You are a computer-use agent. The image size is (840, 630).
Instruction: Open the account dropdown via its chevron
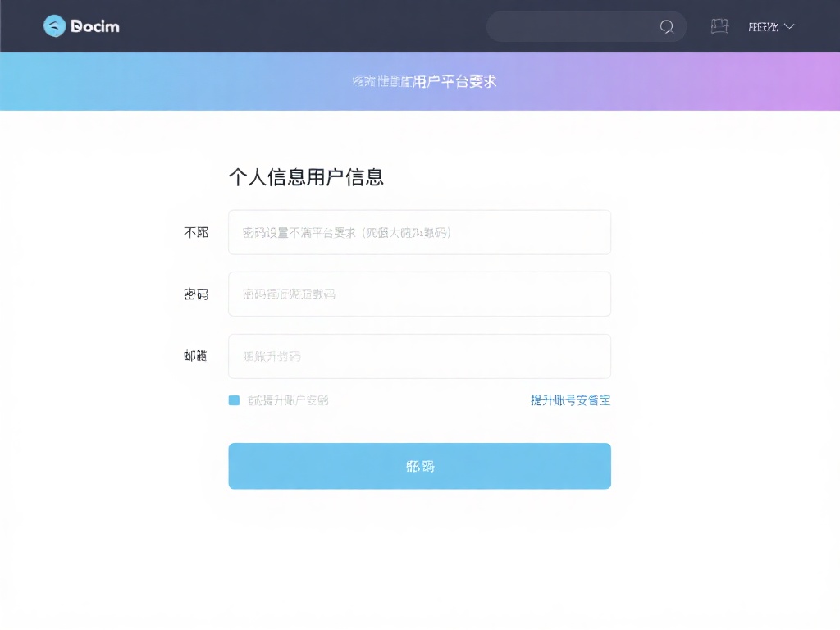pos(789,26)
